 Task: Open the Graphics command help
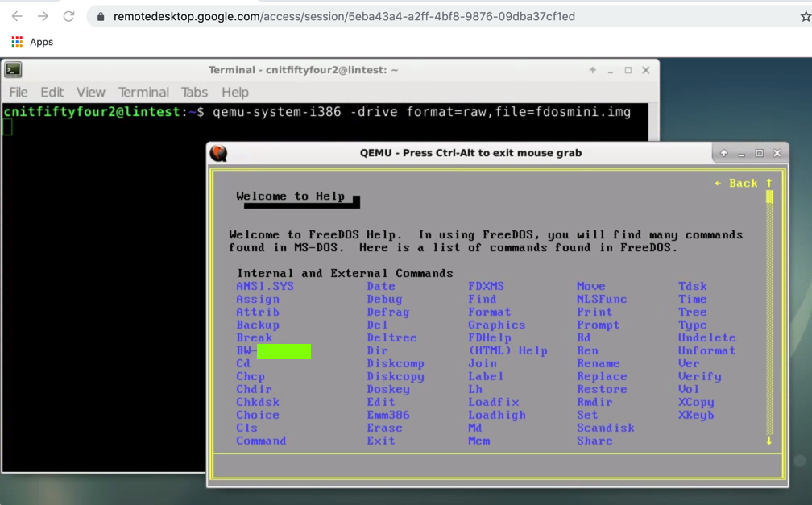click(x=497, y=325)
